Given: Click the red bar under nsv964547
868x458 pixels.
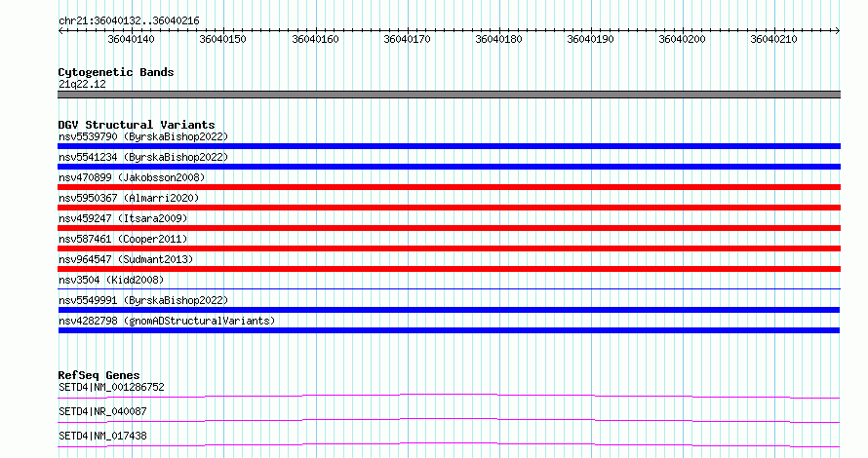Looking at the screenshot, I should pos(449,269).
